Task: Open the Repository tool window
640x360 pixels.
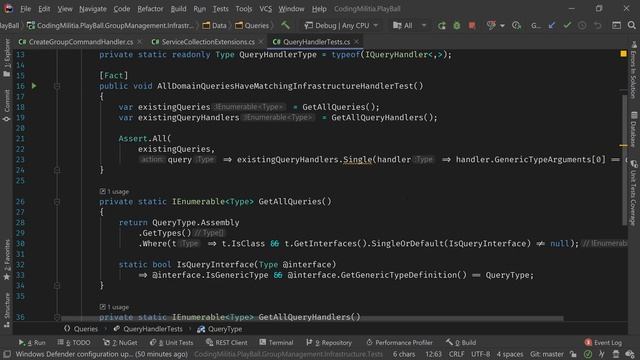Action: pos(329,342)
